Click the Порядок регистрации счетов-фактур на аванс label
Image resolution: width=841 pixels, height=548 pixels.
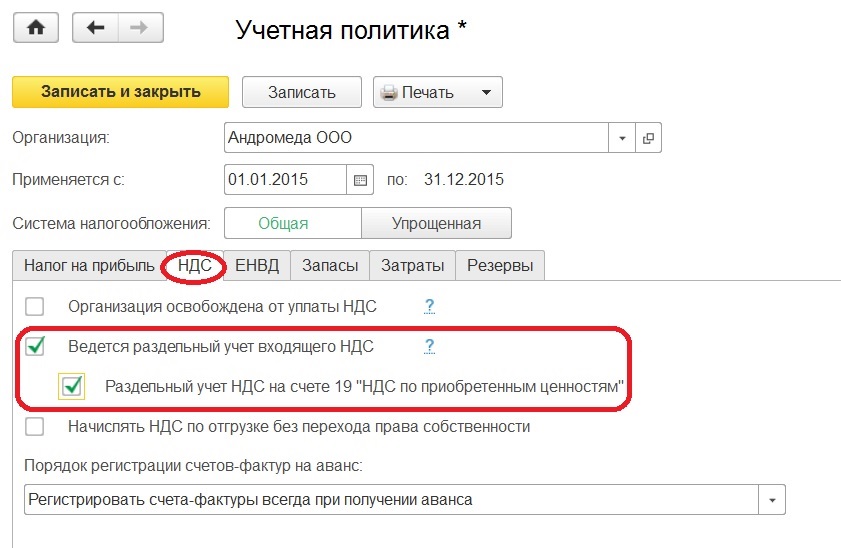click(193, 465)
